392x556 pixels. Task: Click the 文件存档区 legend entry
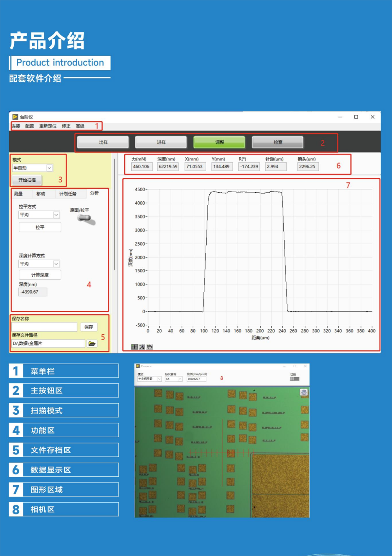pyautogui.click(x=64, y=450)
